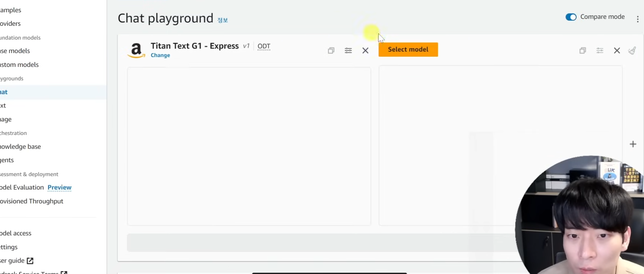Click inside the second empty chat area
644x274 pixels.
(x=500, y=145)
